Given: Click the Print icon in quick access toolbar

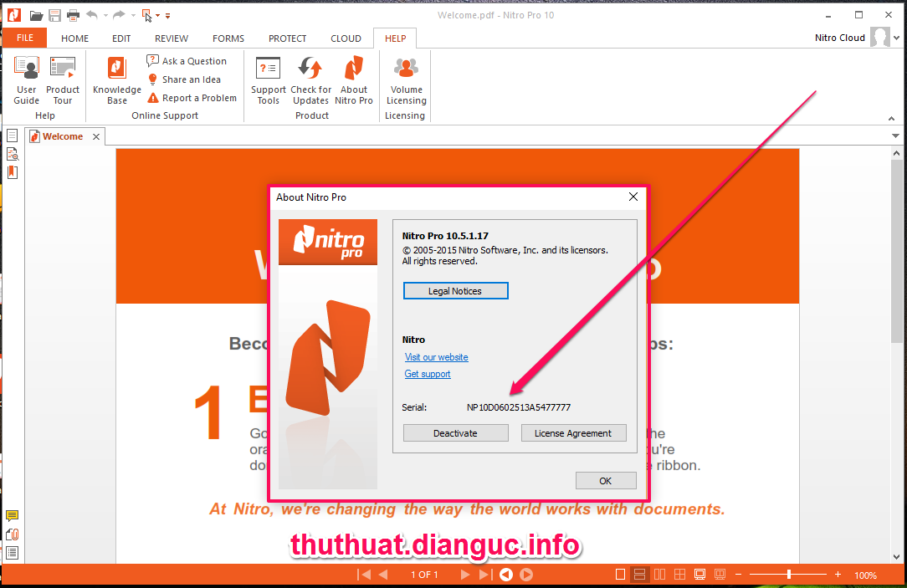Looking at the screenshot, I should point(73,15).
